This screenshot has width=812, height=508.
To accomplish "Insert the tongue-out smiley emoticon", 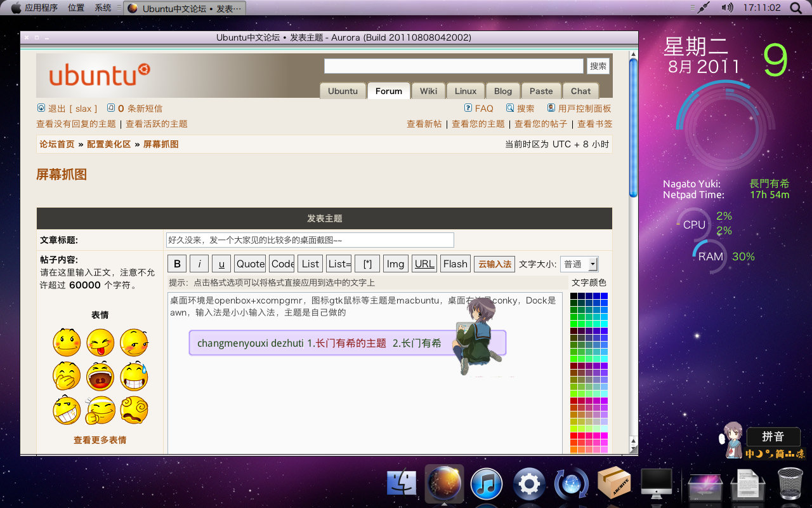I will coord(100,342).
